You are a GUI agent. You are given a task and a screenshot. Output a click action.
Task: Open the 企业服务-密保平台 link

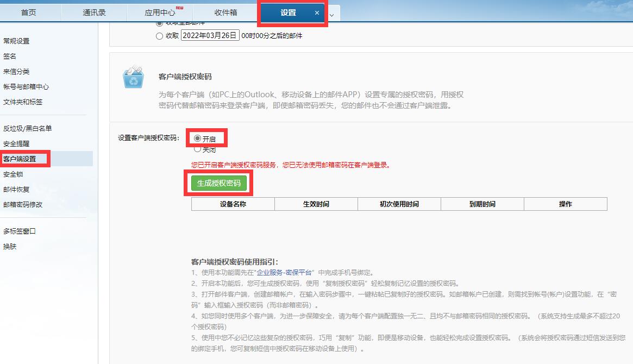point(284,272)
